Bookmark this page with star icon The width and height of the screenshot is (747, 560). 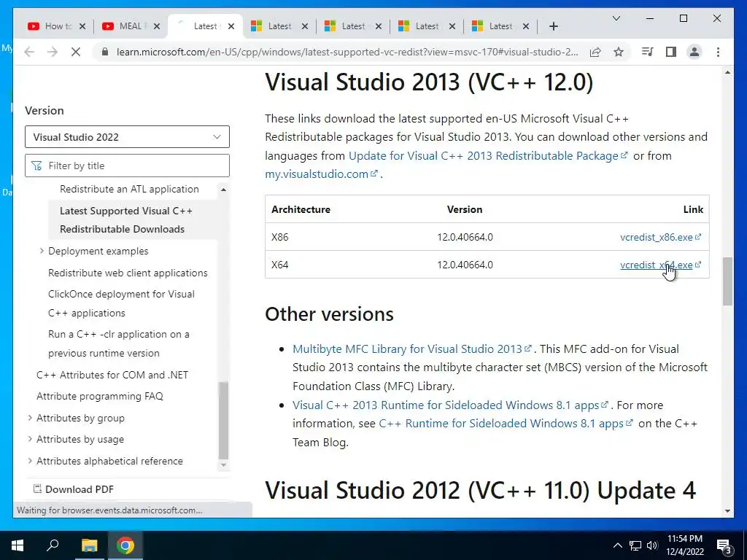[619, 52]
